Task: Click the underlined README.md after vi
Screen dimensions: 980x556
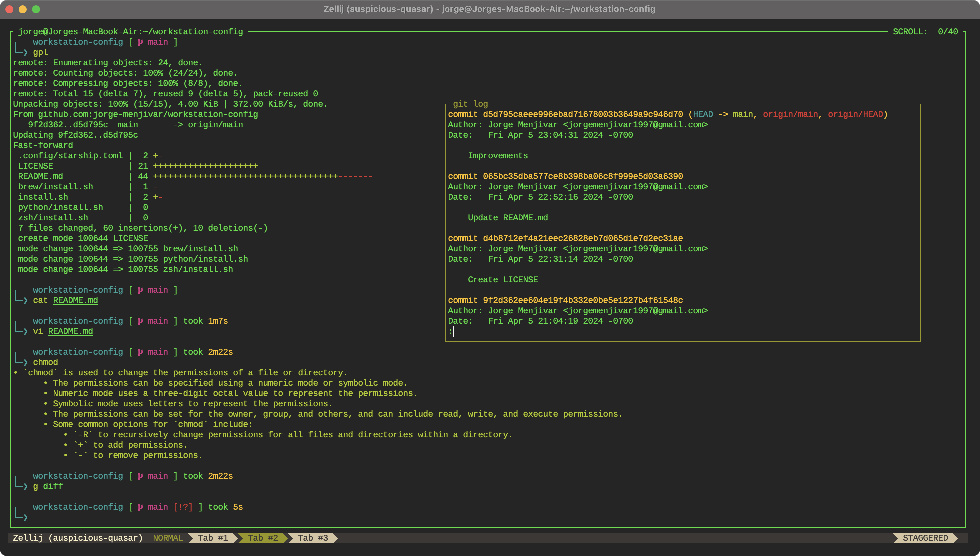Action: click(70, 331)
